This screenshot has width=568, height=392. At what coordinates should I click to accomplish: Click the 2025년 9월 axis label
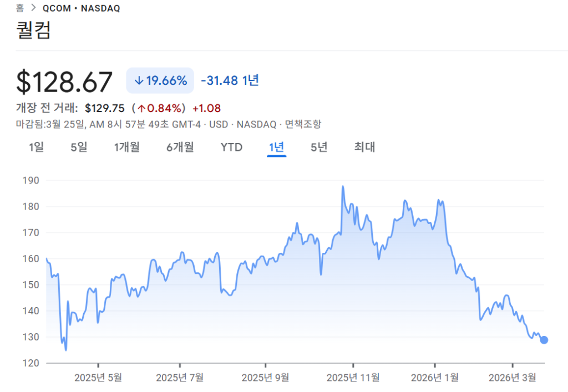pos(265,378)
